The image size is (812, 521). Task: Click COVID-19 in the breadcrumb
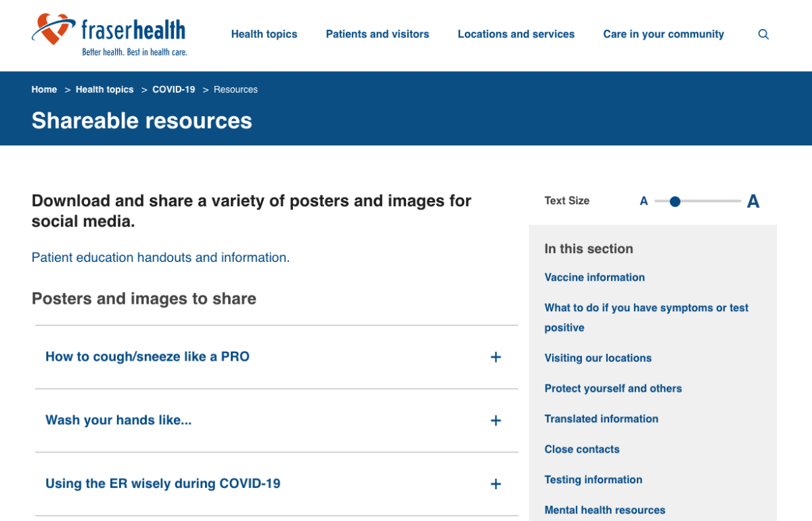pos(173,89)
